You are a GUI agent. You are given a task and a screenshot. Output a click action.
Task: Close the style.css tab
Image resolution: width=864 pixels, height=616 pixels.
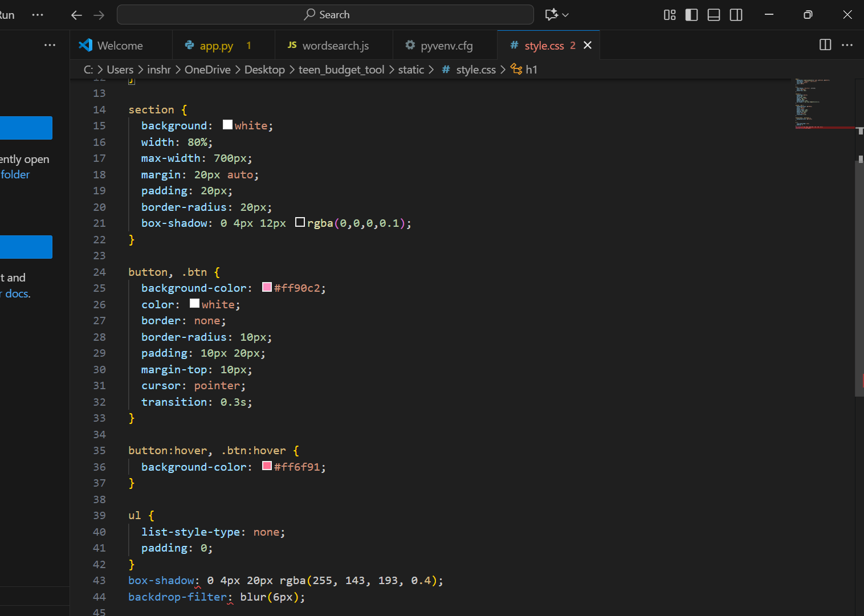pos(588,45)
